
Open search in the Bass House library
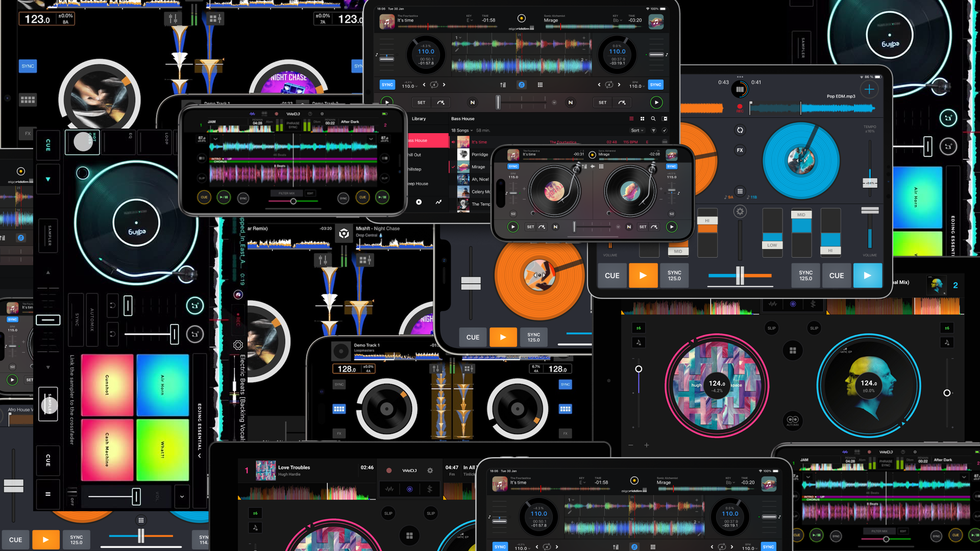(x=653, y=119)
